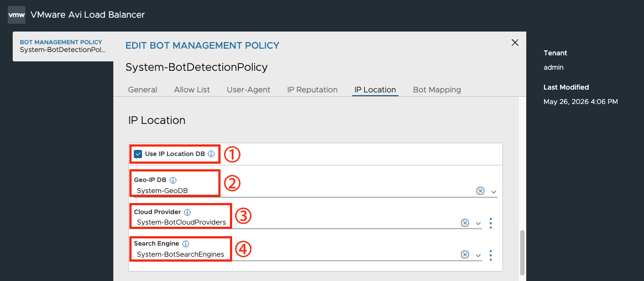The image size is (644, 281).
Task: Select the IP Location tab
Action: [x=375, y=90]
